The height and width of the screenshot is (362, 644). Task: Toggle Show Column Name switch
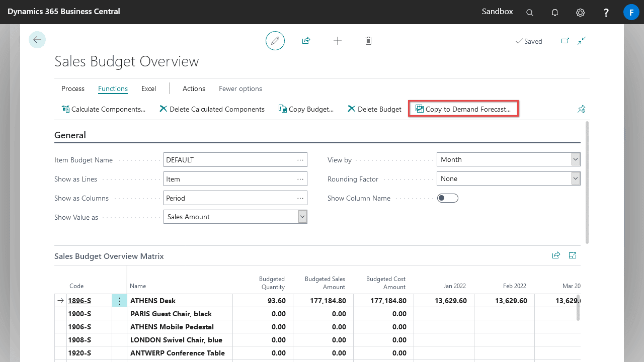click(448, 198)
